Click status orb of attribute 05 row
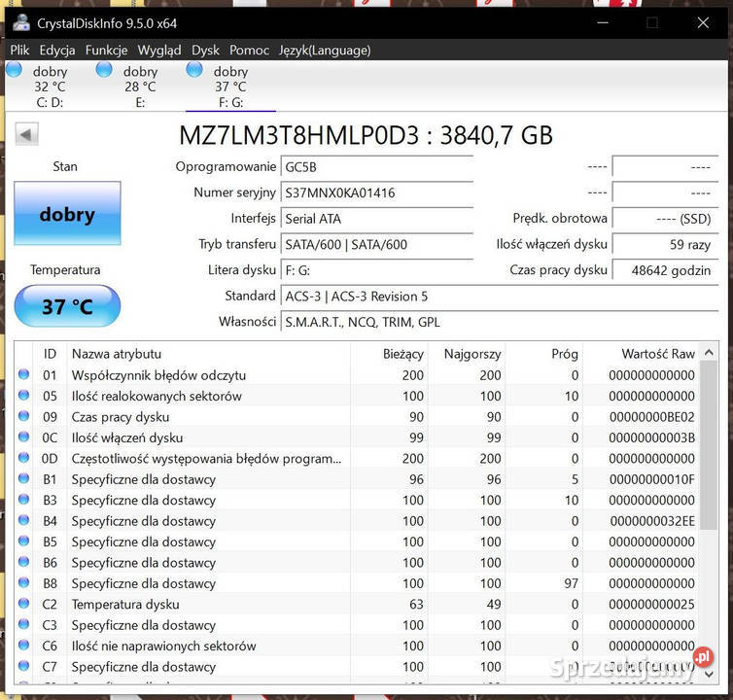733x700 pixels. pos(24,395)
